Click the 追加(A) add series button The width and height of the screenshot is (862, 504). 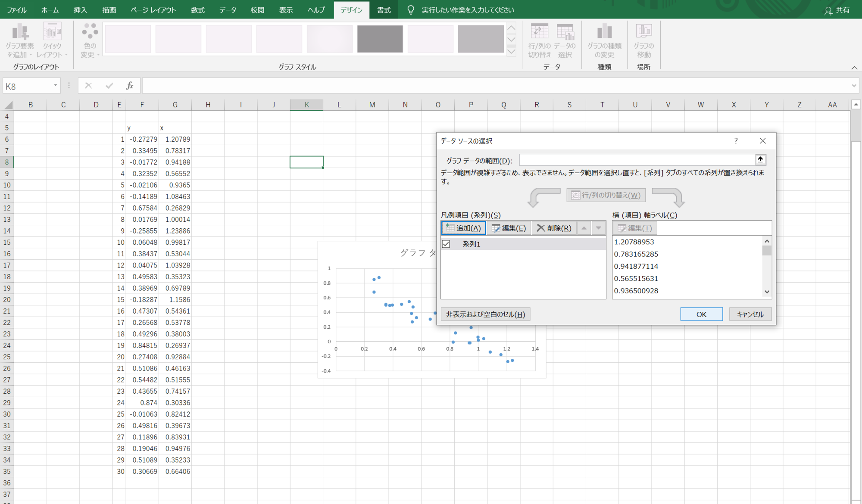(x=463, y=228)
